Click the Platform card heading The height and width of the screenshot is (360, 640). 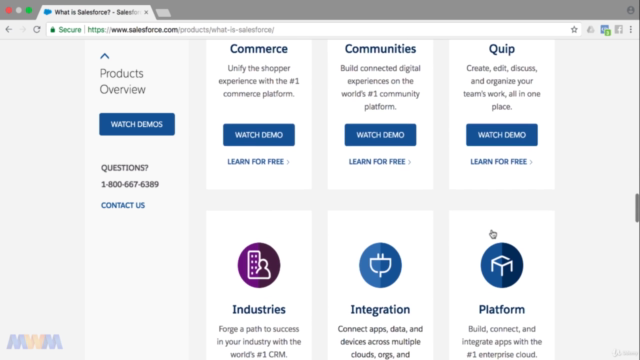(x=502, y=309)
